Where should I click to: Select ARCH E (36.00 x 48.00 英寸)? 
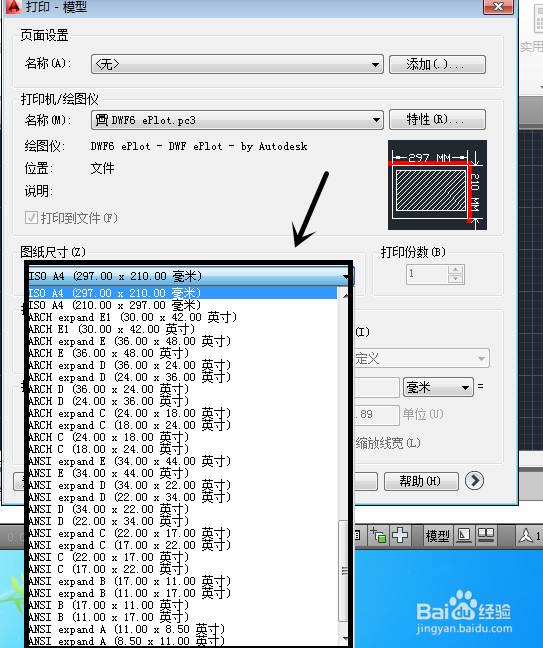(183, 353)
